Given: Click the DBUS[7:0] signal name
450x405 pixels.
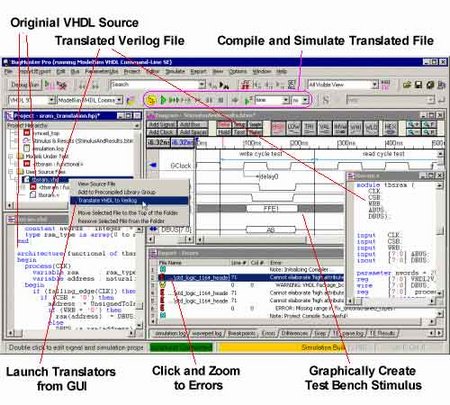Looking at the screenshot, I should [176, 229].
